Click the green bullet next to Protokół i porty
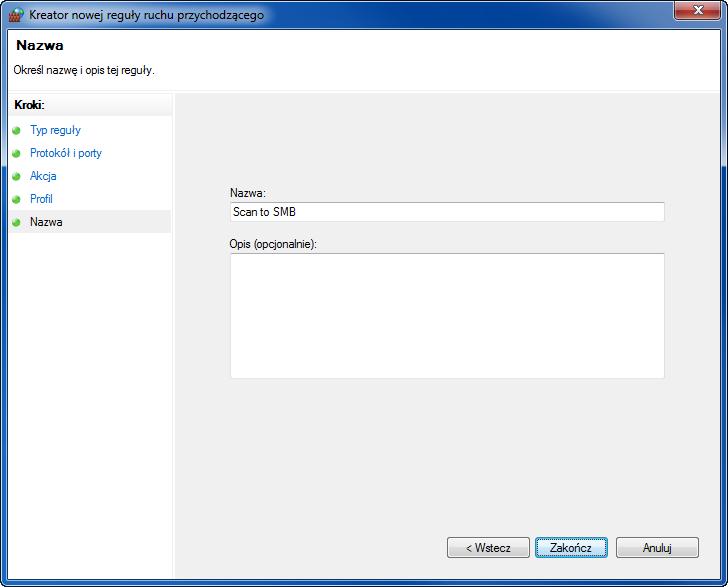 (x=17, y=153)
